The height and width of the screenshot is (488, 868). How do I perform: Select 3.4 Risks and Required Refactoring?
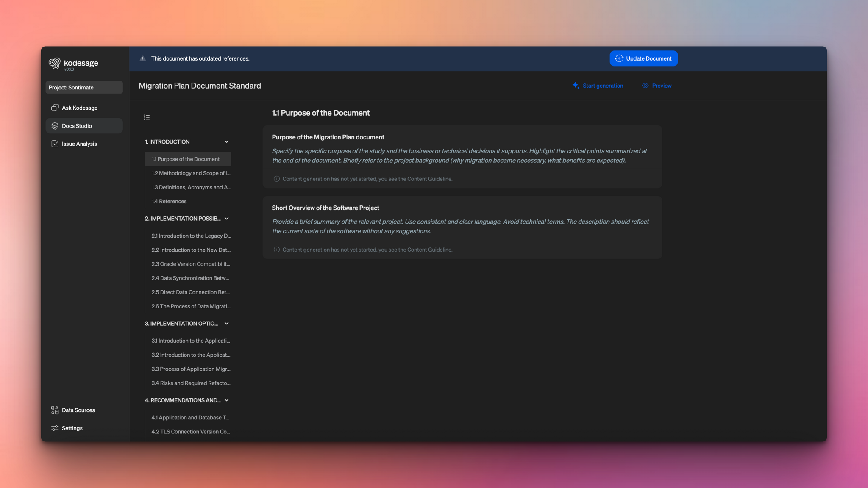[x=191, y=383]
